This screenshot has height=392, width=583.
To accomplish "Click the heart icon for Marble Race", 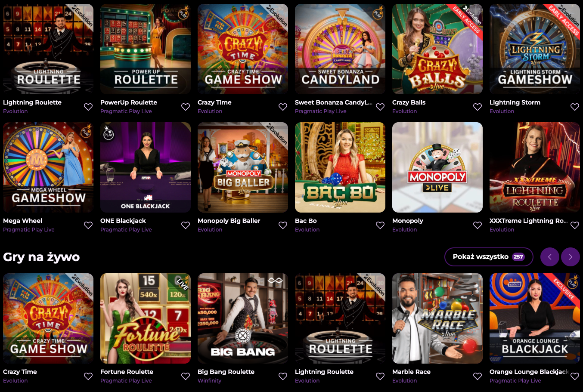I will 478,377.
